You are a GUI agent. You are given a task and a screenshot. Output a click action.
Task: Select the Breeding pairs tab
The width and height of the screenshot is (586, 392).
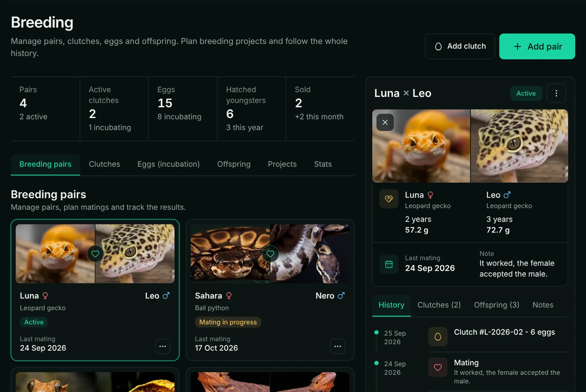click(x=45, y=164)
